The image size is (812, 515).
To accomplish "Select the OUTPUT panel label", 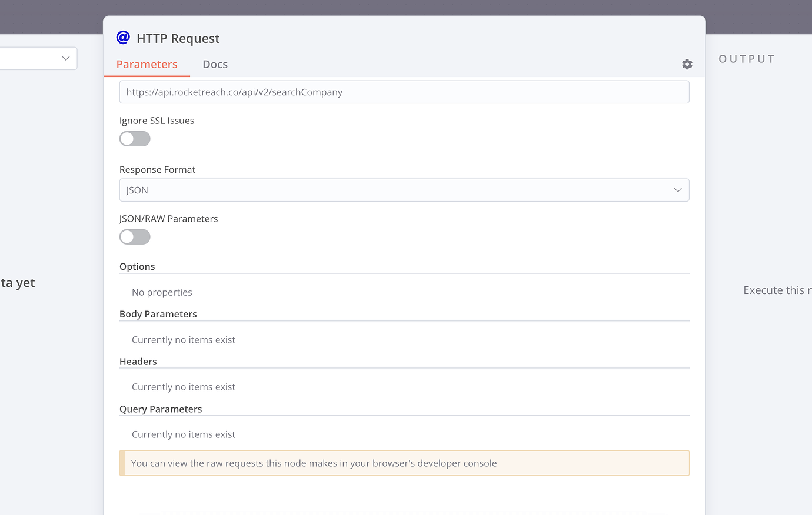I will 746,58.
